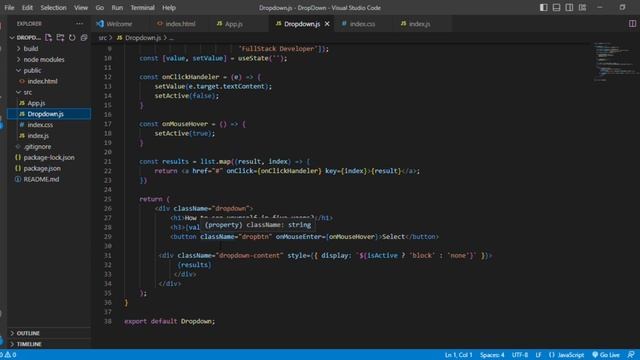Image resolution: width=640 pixels, height=360 pixels.
Task: Switch to the index.html tab
Action: 180,24
